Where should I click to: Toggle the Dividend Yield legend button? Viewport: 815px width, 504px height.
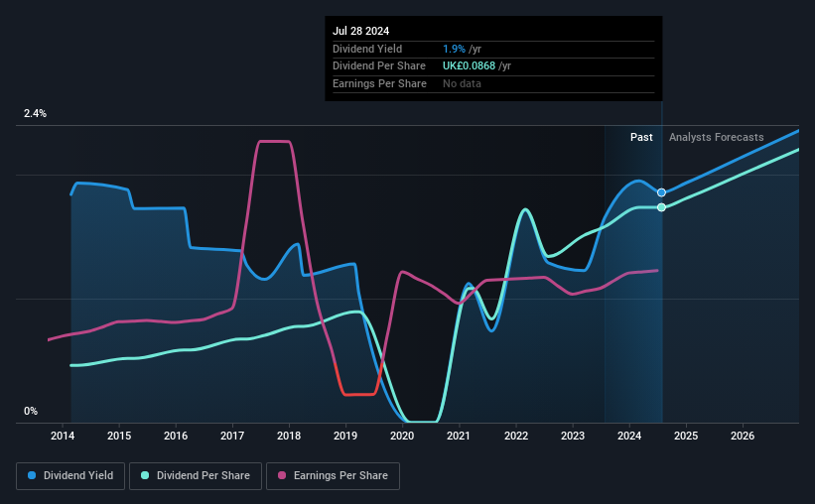pos(70,476)
